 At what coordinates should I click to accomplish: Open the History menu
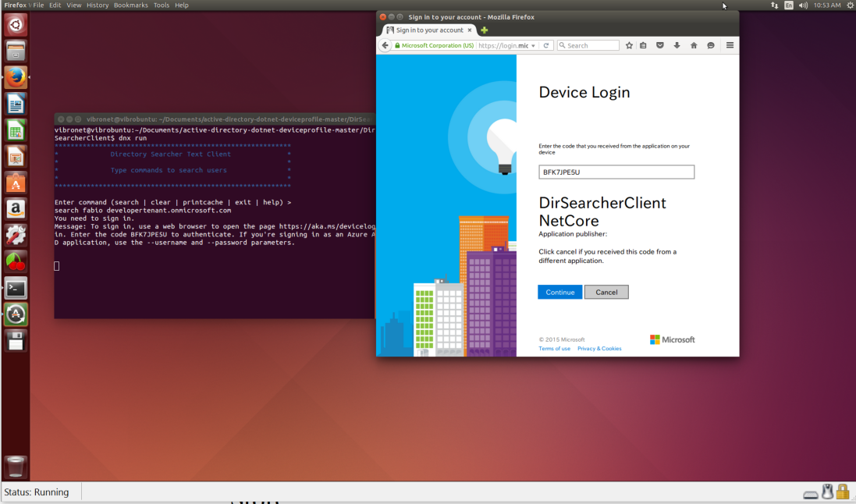pyautogui.click(x=98, y=5)
